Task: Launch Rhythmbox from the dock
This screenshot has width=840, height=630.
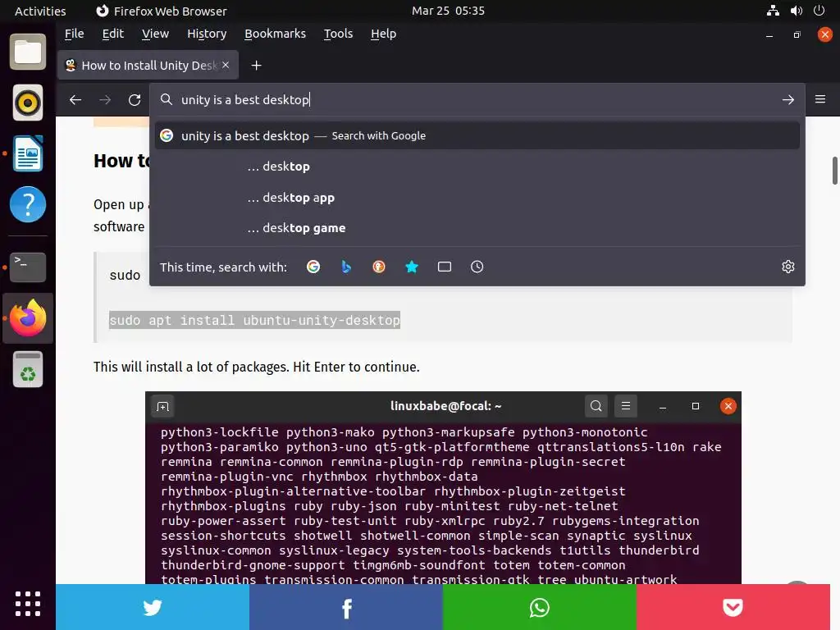Action: click(28, 103)
